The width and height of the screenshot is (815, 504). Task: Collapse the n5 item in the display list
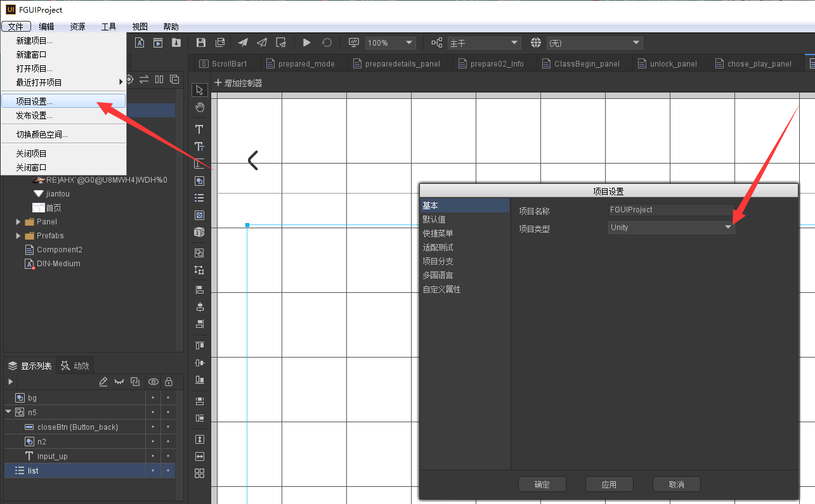pos(9,412)
